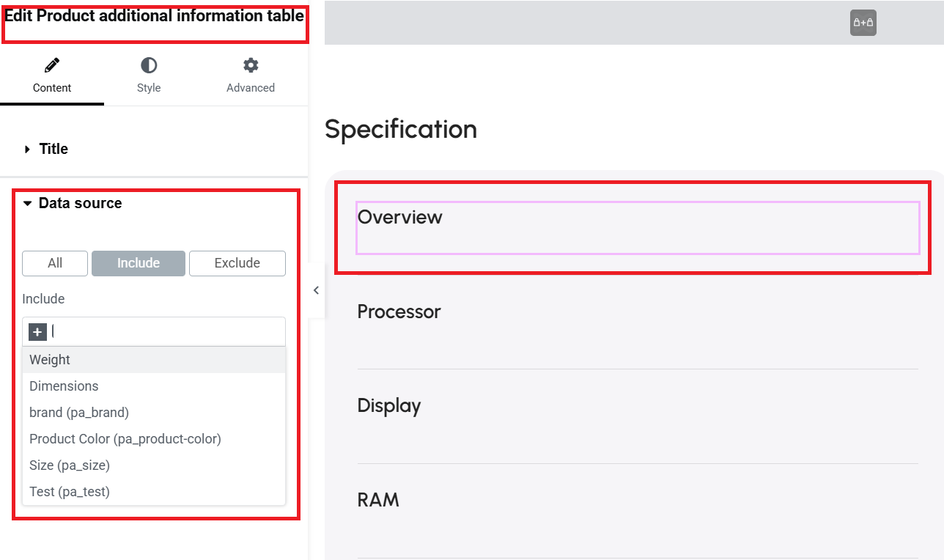This screenshot has height=560, width=944.
Task: Collapse the editor panel with arrow handle
Action: [x=316, y=290]
